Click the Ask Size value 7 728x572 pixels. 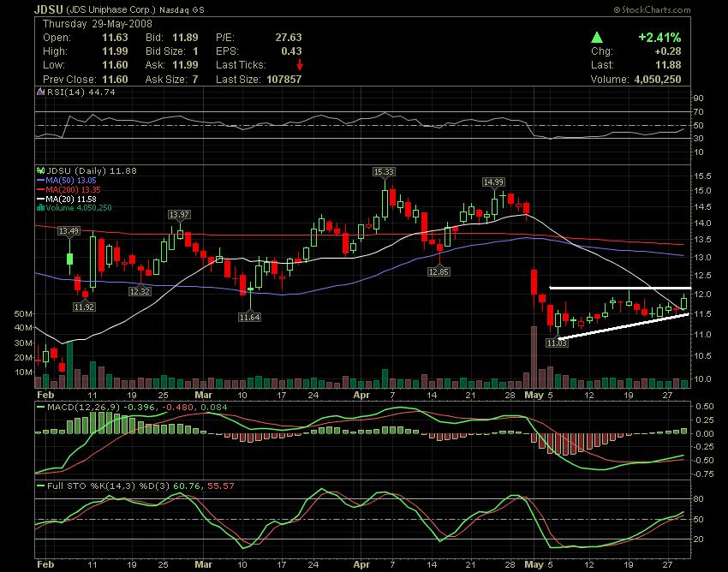[195, 80]
